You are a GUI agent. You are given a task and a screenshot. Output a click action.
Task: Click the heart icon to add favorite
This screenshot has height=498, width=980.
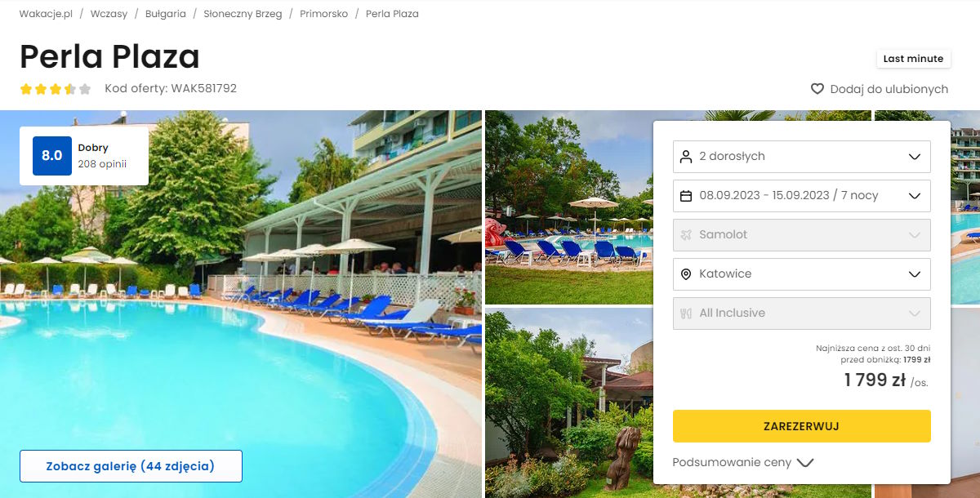pos(817,89)
